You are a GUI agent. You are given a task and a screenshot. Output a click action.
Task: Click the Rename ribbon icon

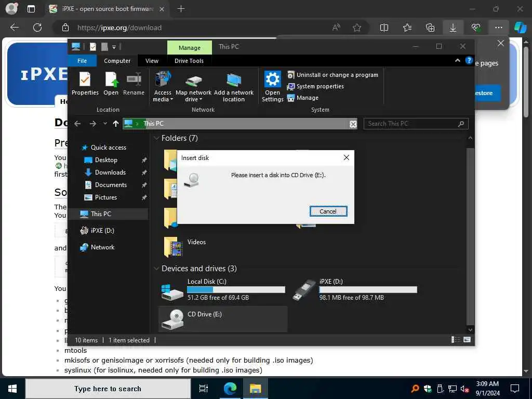pos(134,84)
